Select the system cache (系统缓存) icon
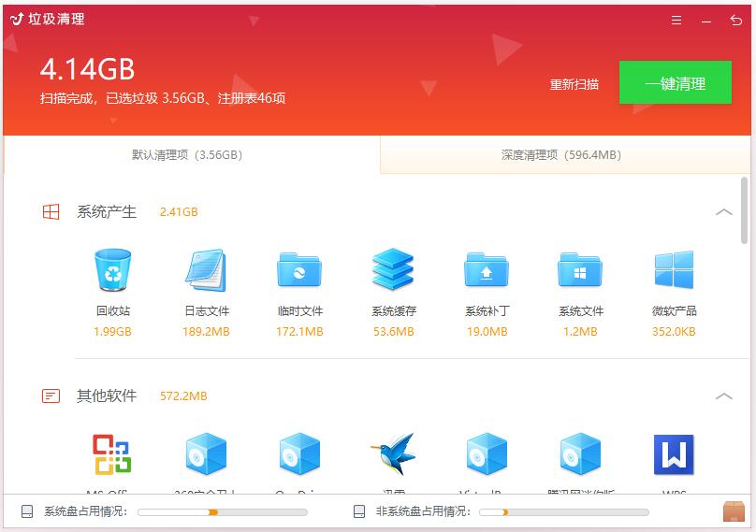 [x=393, y=269]
